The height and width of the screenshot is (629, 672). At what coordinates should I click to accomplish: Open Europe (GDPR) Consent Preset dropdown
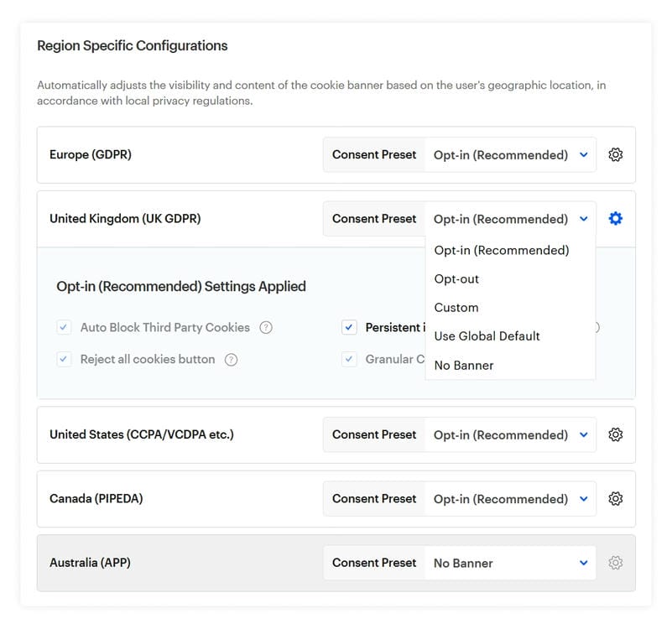coord(510,154)
